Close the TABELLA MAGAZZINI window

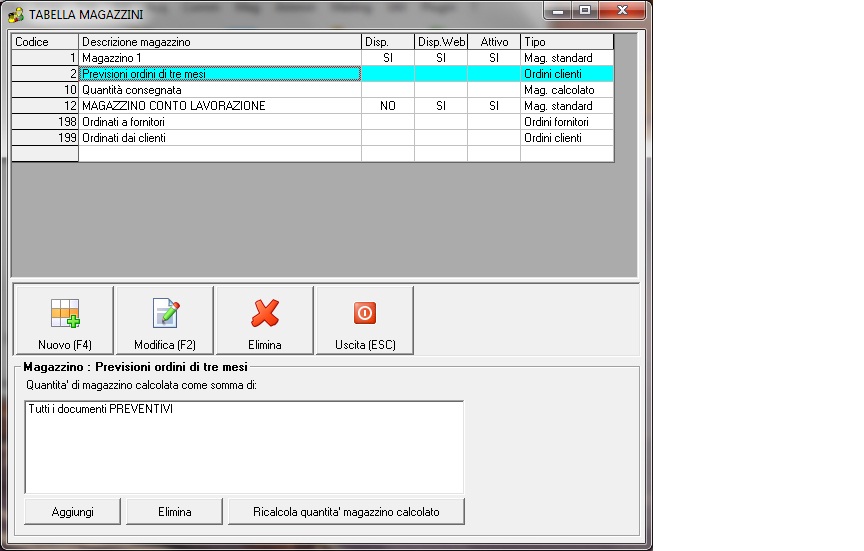tap(622, 10)
